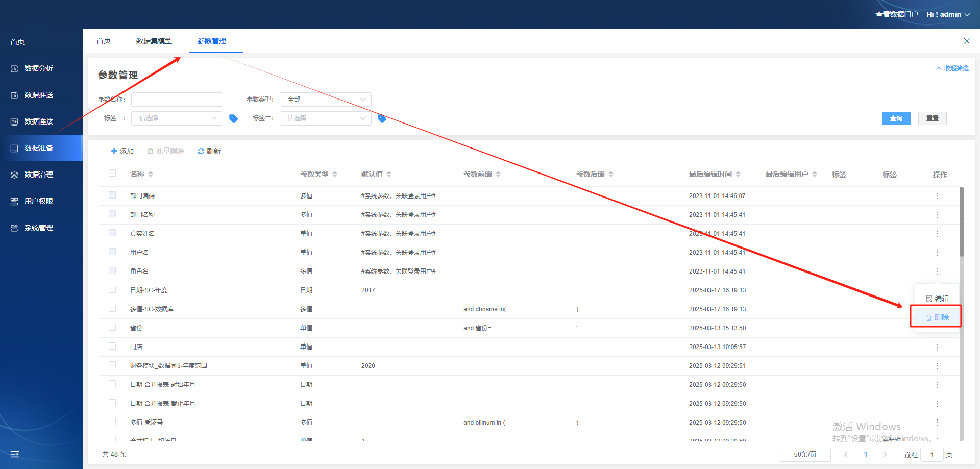980x469 pixels.
Task: Switch to the 首页 tab
Action: coord(104,41)
